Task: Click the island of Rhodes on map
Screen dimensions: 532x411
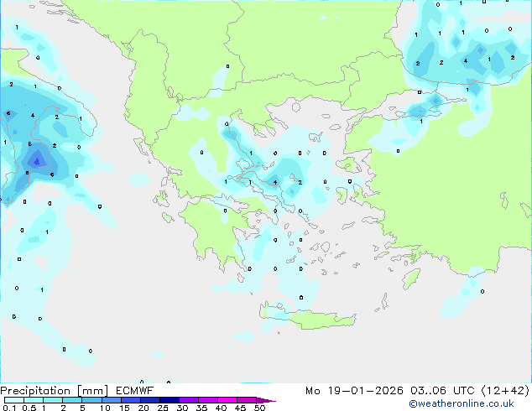Action: pyautogui.click(x=411, y=278)
